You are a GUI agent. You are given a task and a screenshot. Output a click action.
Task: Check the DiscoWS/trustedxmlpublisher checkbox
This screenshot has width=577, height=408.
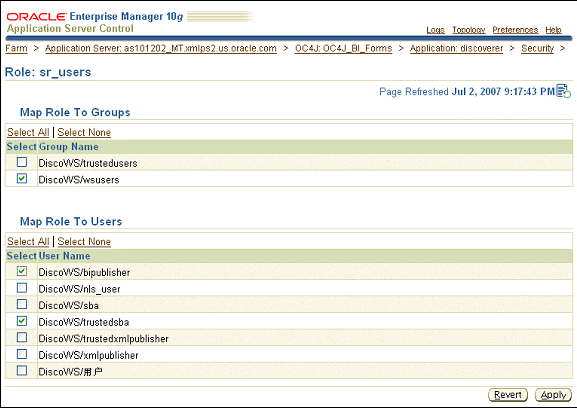(x=22, y=337)
